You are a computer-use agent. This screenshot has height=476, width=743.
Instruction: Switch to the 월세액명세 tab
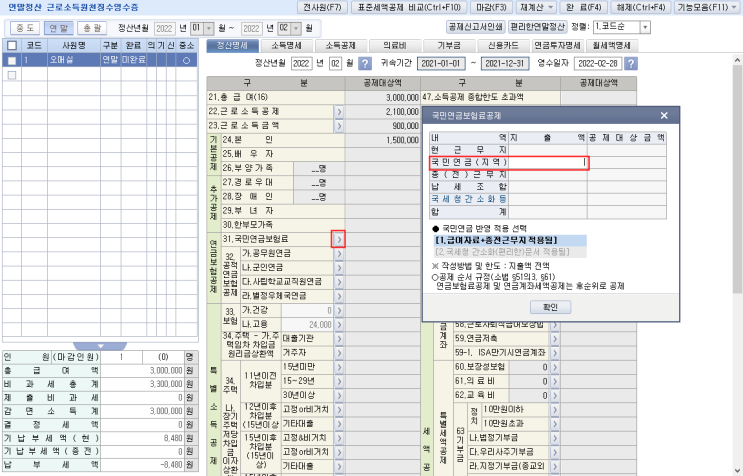(x=611, y=46)
